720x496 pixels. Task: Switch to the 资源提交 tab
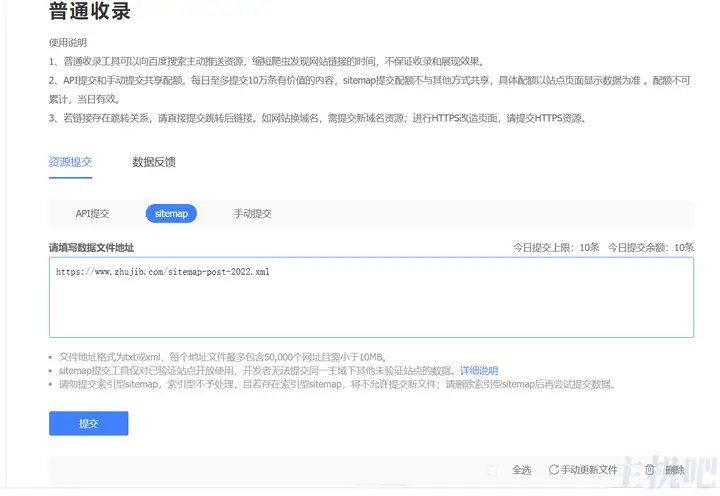coord(71,162)
